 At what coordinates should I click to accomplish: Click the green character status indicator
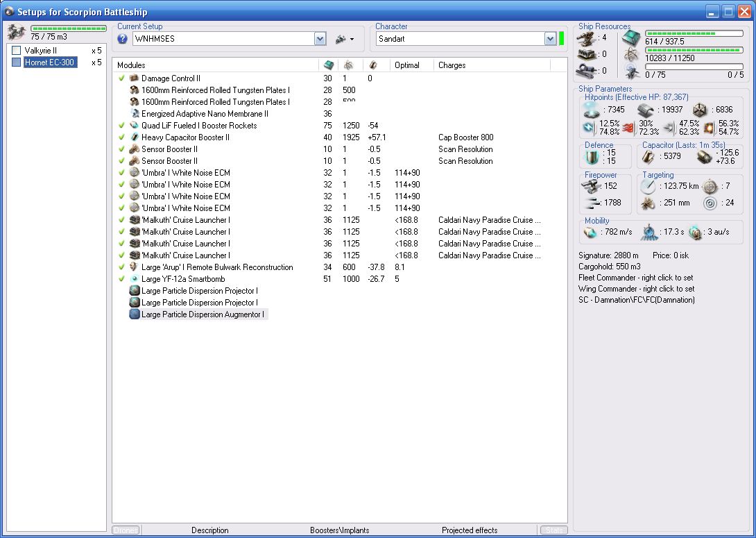[561, 39]
